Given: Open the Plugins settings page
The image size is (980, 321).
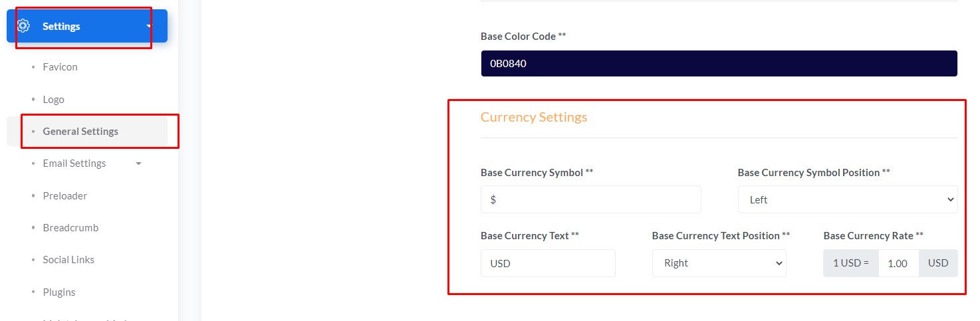Looking at the screenshot, I should (x=59, y=292).
